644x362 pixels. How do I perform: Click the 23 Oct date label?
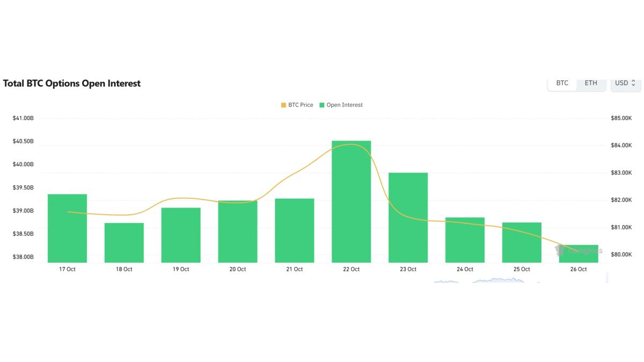pos(408,269)
